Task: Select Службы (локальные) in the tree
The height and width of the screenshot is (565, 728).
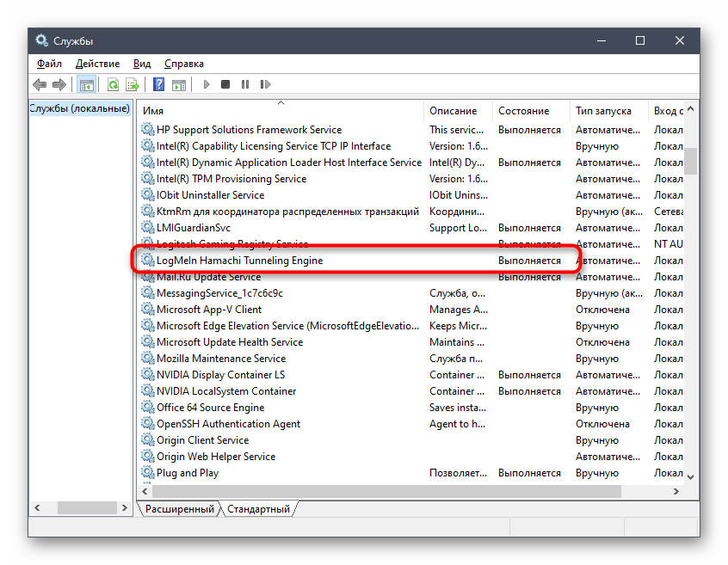Action: [80, 109]
